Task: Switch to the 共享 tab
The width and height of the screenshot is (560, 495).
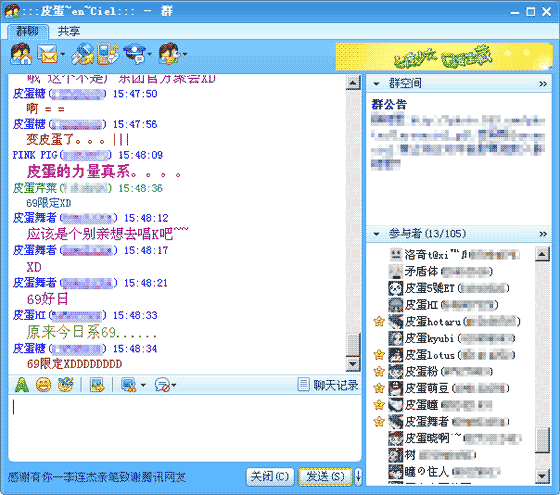Action: pos(69,31)
